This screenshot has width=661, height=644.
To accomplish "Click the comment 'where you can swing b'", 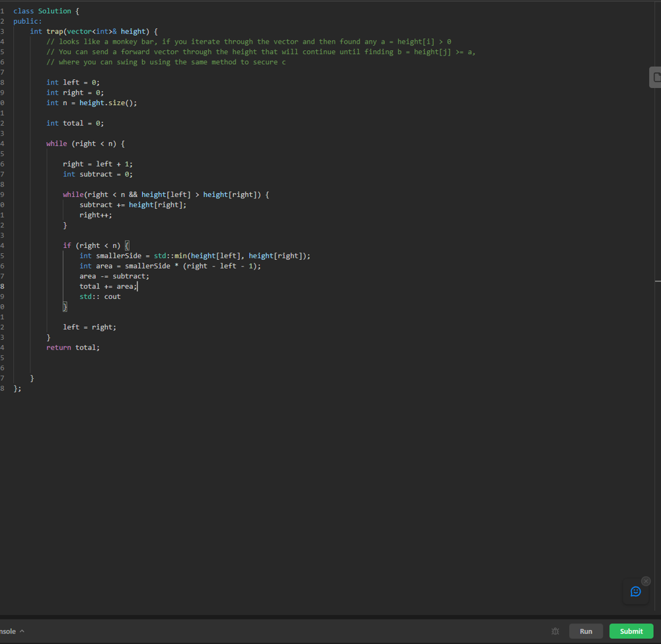I will click(x=166, y=62).
